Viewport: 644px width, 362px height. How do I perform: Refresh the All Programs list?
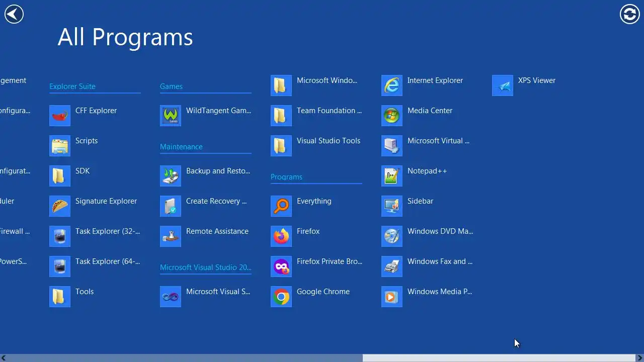point(630,14)
